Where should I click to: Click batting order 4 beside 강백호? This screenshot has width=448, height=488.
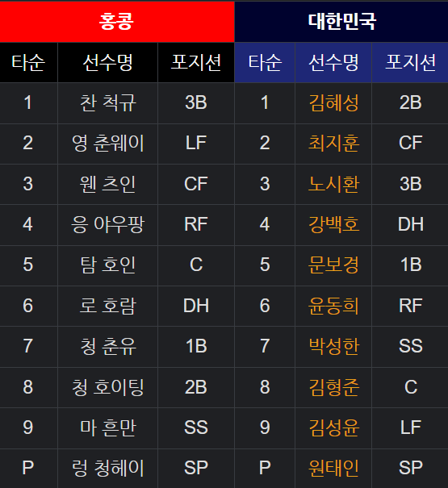[x=265, y=224]
